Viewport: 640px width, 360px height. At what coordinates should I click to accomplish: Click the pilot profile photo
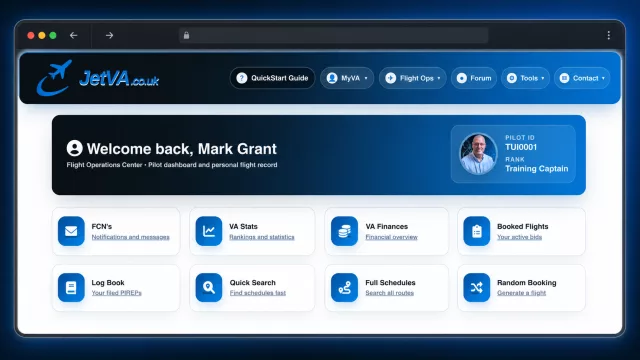point(478,154)
